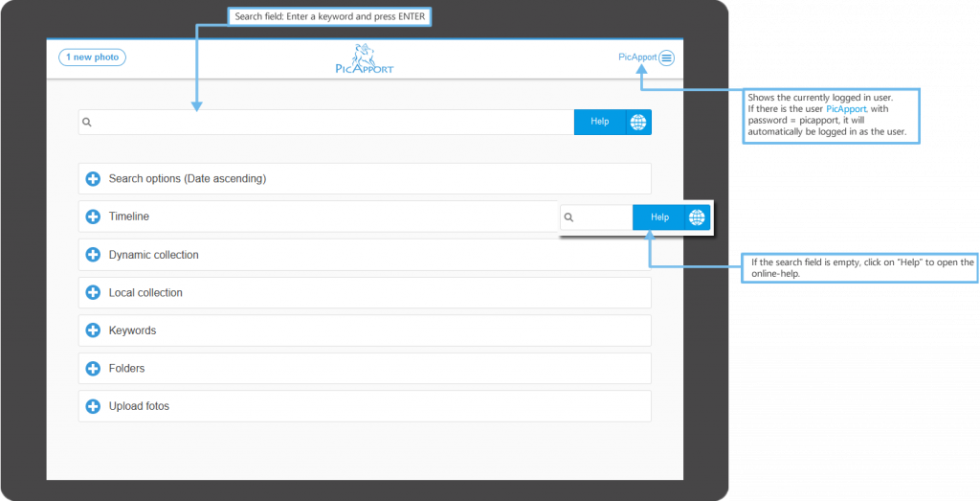The image size is (980, 501).
Task: Click the globe icon in the zoomed callout
Action: tap(697, 217)
